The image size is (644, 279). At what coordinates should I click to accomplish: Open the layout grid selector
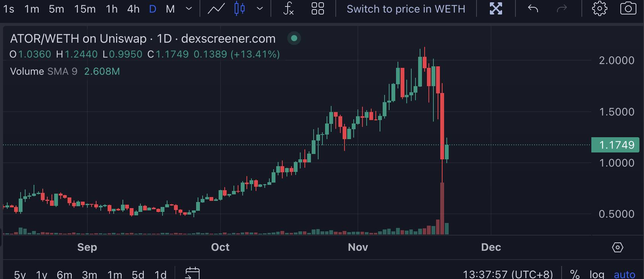tap(318, 8)
